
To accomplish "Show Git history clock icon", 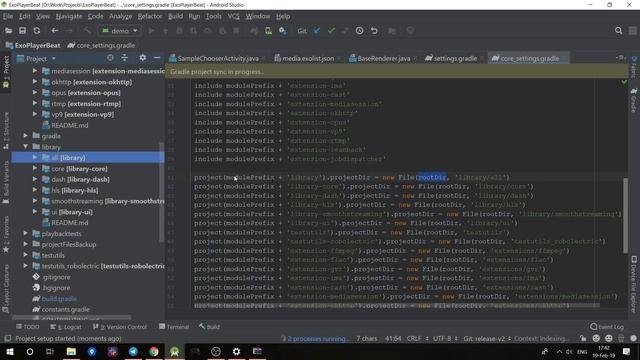I will pyautogui.click(x=359, y=31).
